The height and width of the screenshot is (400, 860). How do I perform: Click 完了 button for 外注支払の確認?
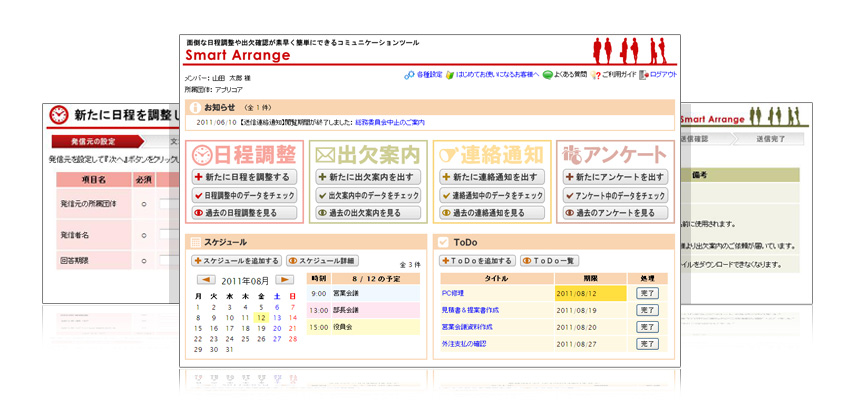point(647,344)
